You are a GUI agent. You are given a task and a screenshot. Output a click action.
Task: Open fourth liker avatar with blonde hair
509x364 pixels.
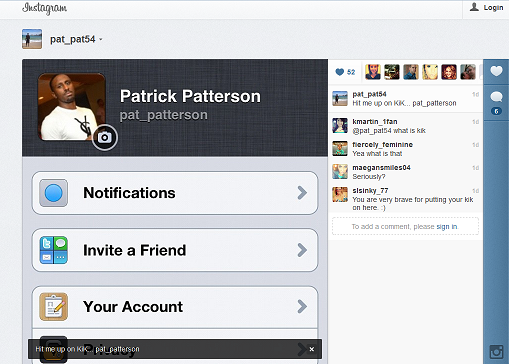430,72
